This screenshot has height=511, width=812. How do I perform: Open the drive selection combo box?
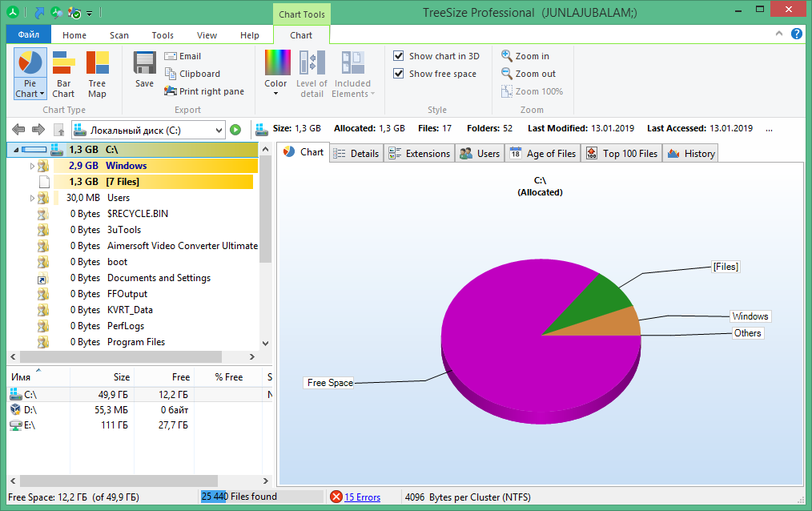point(148,130)
